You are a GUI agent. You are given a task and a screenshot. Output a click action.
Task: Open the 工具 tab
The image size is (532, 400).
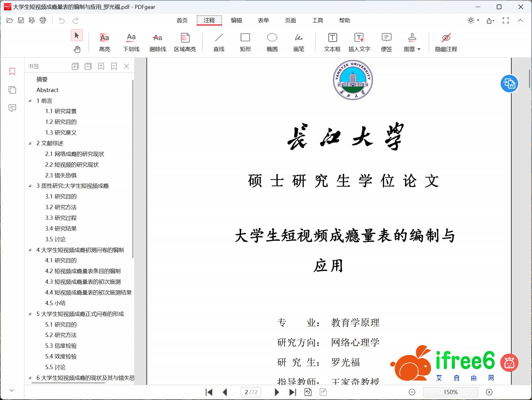(317, 20)
